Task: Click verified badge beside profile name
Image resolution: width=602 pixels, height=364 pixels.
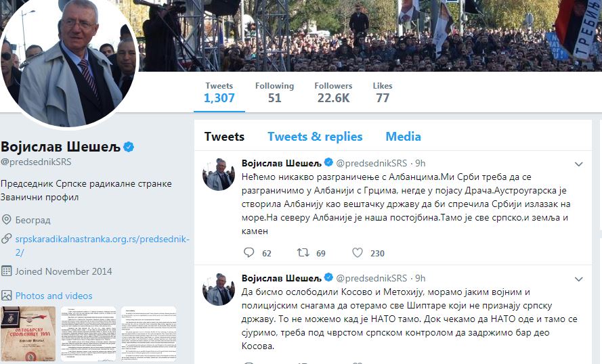Action: point(127,147)
